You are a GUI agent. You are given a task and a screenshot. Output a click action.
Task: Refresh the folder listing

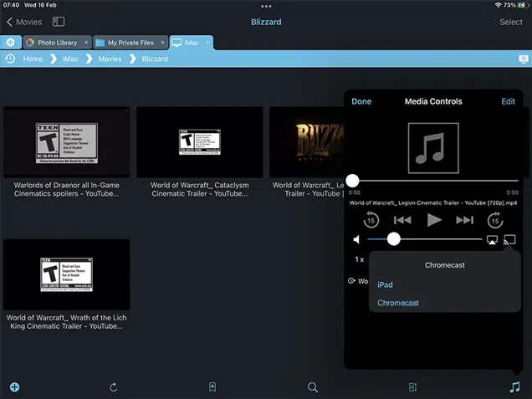coord(113,387)
